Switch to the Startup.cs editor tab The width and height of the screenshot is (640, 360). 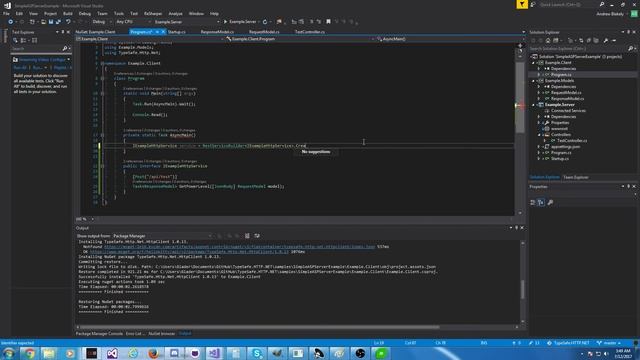pos(176,32)
